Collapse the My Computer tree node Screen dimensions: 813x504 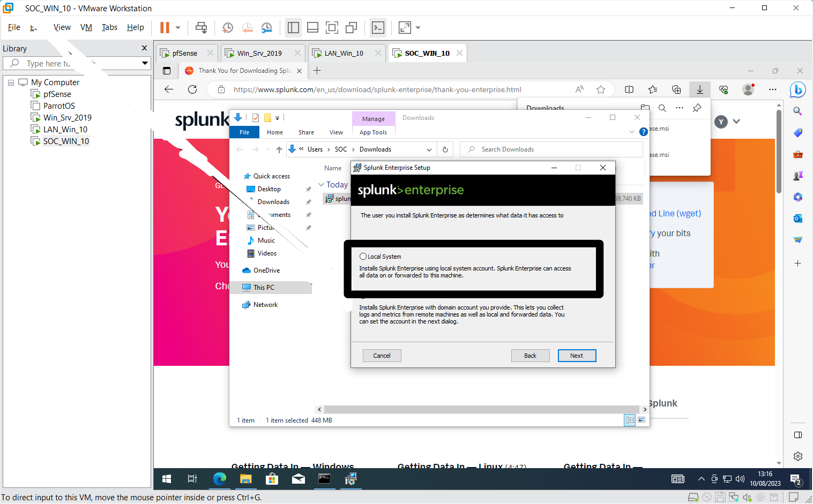(x=11, y=82)
